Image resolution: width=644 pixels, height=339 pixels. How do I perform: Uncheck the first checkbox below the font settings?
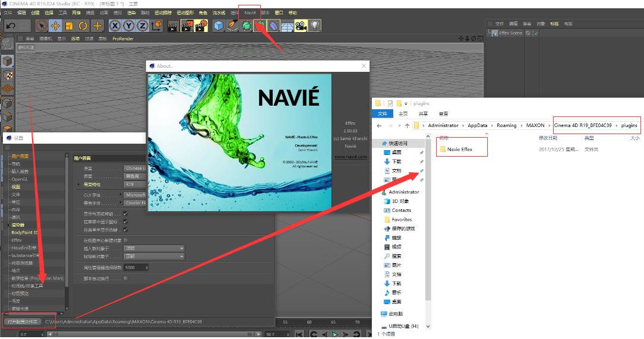125,214
